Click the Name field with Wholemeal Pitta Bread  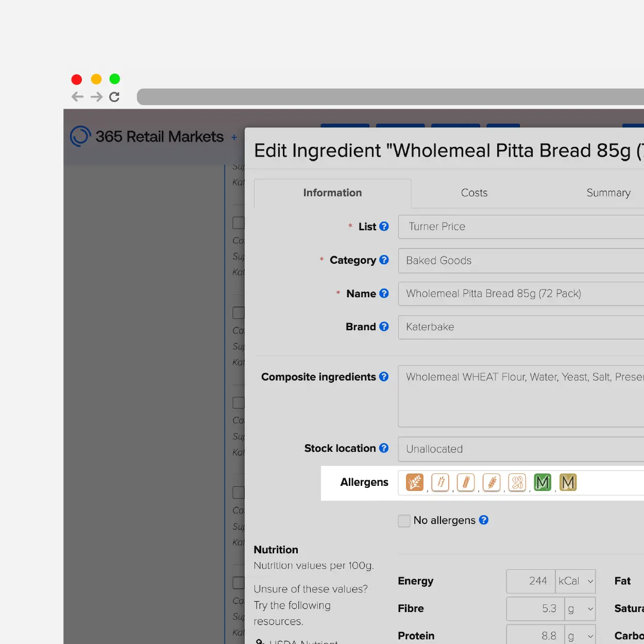point(521,294)
